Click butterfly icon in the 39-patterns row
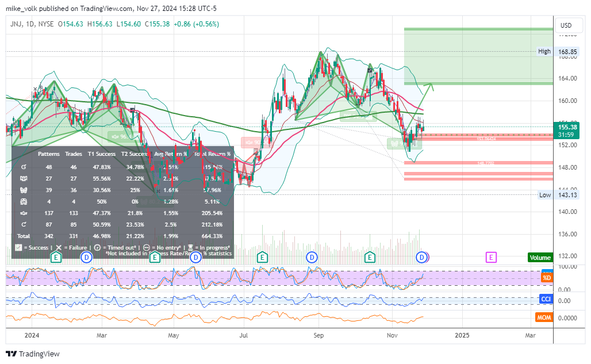Viewport: 591px width, 364px height. click(x=24, y=190)
